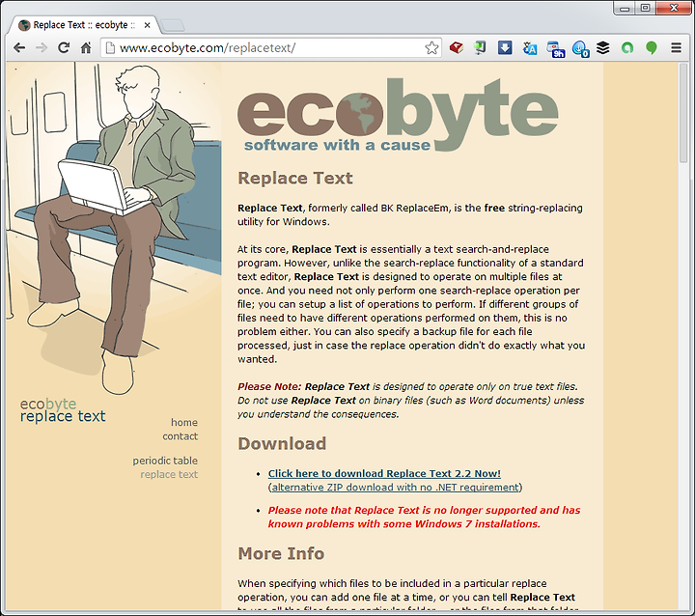
Task: Click the green monitor extension icon
Action: coord(480,47)
